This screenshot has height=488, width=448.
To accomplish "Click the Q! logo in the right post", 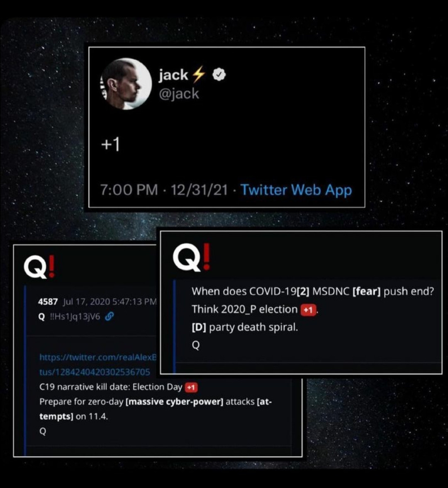I will point(192,257).
